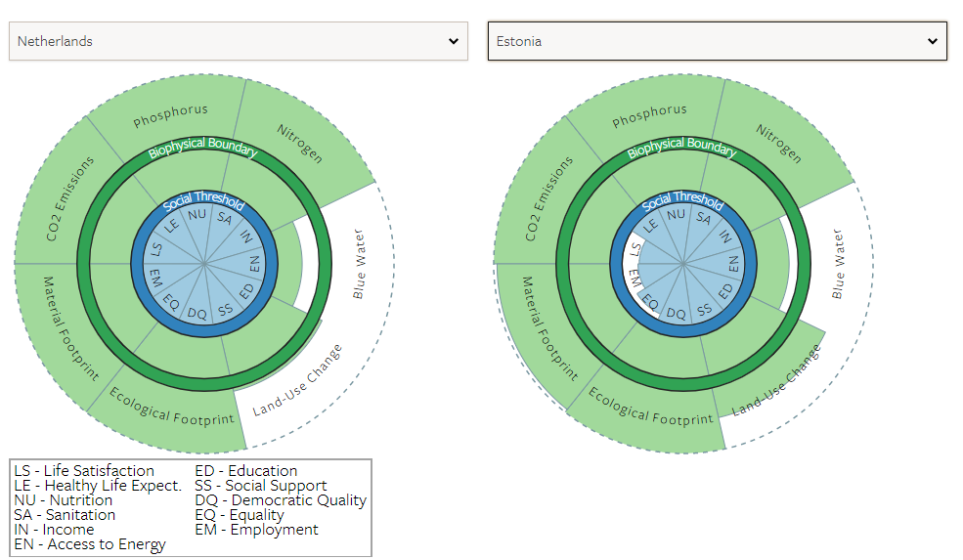Click Social Threshold ring label in Netherlands chart

[x=204, y=199]
